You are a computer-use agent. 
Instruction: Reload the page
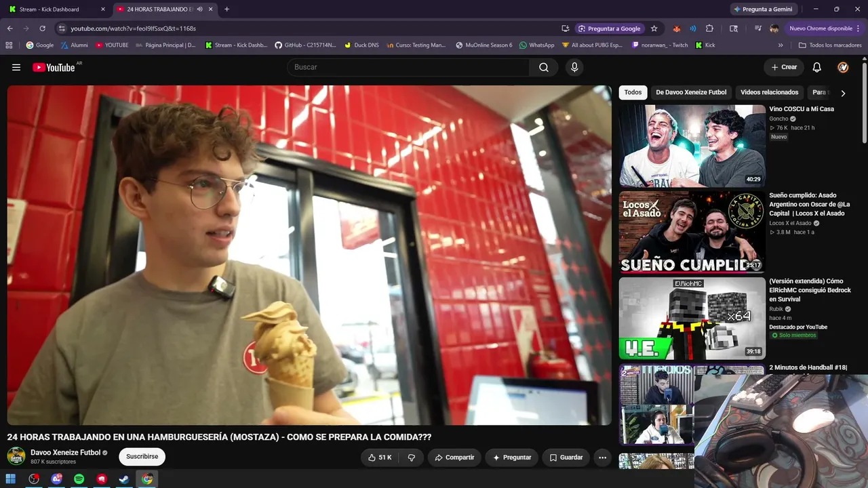point(42,28)
